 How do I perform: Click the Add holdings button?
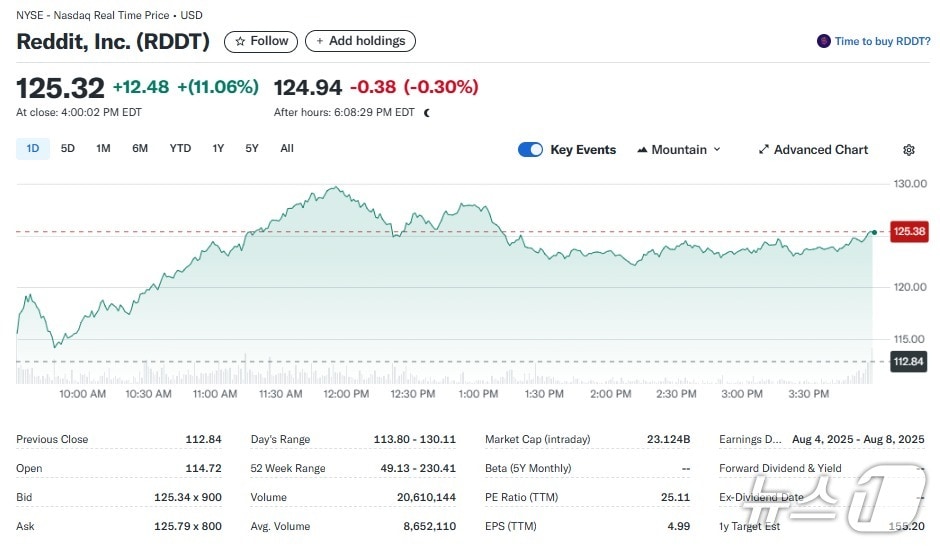point(360,41)
